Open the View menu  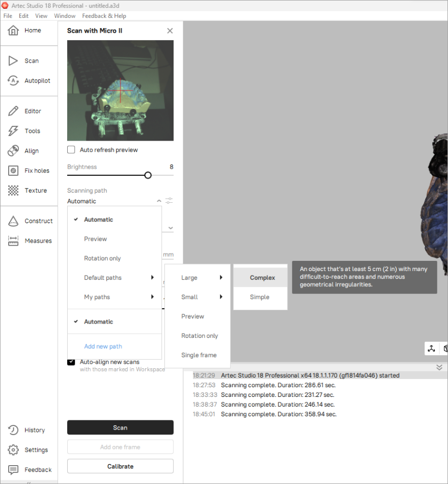pyautogui.click(x=41, y=16)
